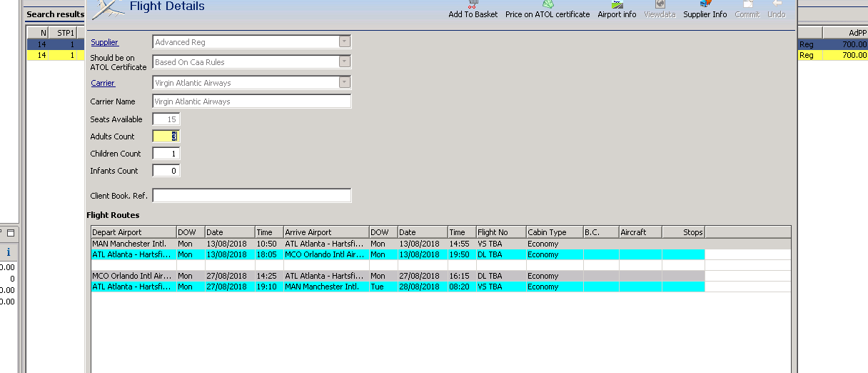Click the Client Book. Ref. input field
The height and width of the screenshot is (373, 868).
click(x=252, y=196)
